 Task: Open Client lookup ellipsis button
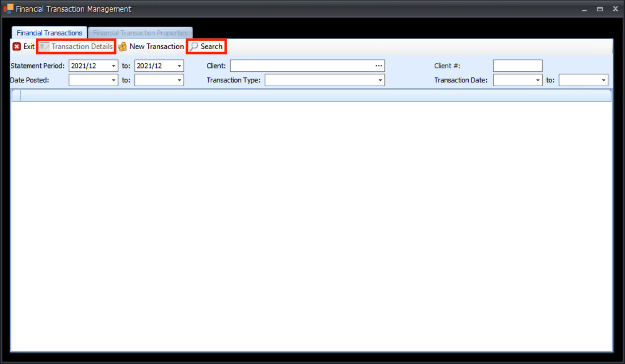pos(379,66)
